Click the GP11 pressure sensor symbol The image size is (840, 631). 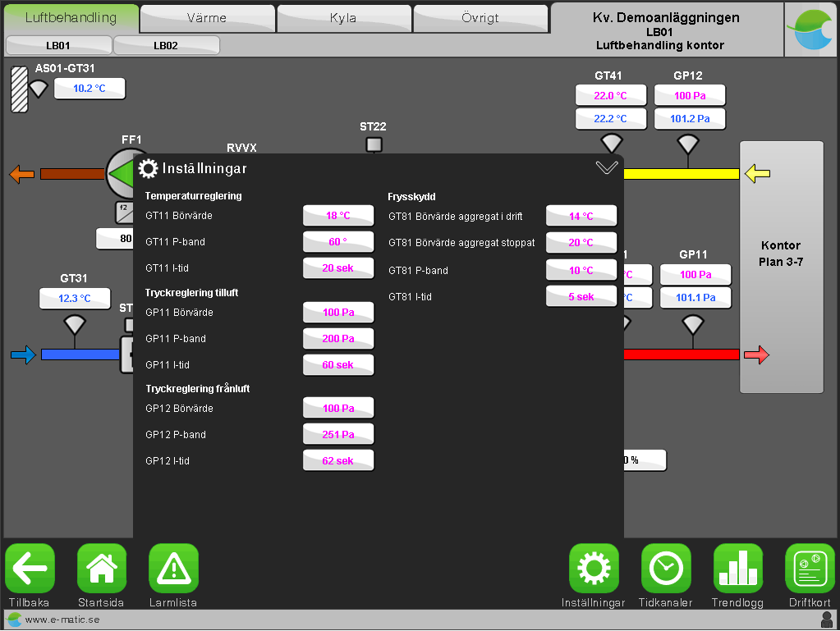pyautogui.click(x=693, y=324)
